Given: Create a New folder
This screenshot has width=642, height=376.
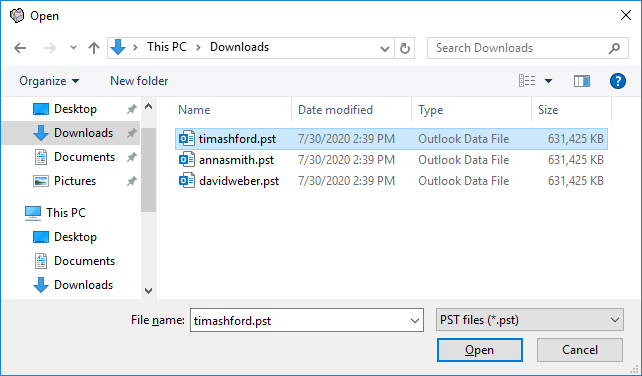Looking at the screenshot, I should pyautogui.click(x=139, y=81).
